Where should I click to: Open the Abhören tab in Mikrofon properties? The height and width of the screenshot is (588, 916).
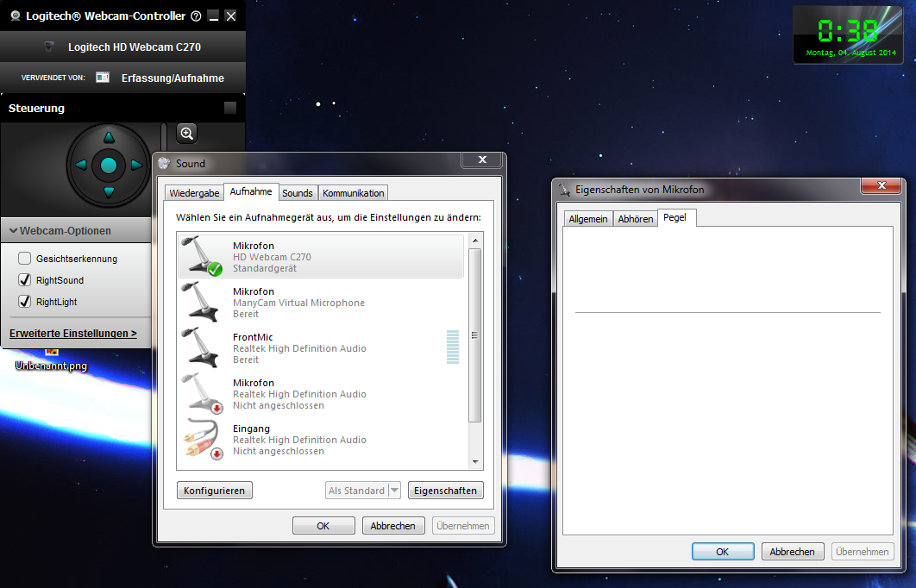coord(636,219)
